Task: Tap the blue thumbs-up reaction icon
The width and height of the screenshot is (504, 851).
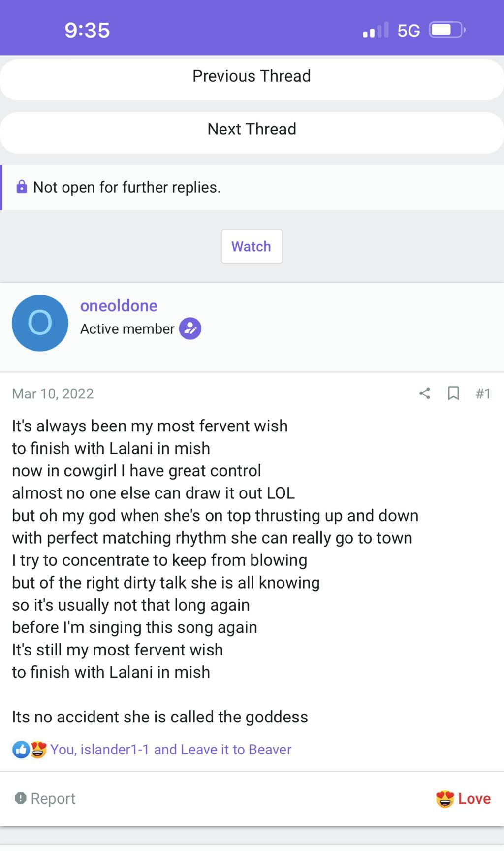Action: pyautogui.click(x=21, y=750)
